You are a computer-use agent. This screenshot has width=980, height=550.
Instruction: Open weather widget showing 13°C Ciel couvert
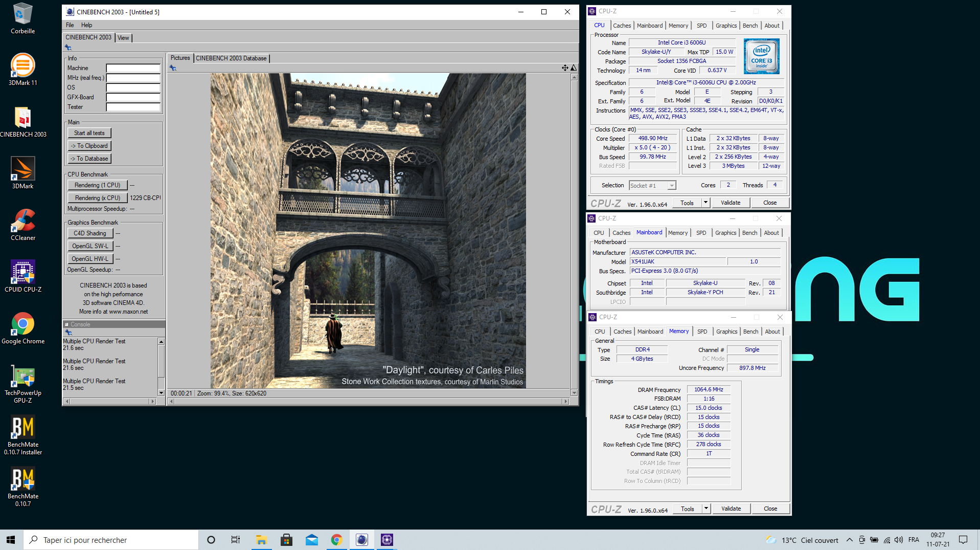point(802,540)
